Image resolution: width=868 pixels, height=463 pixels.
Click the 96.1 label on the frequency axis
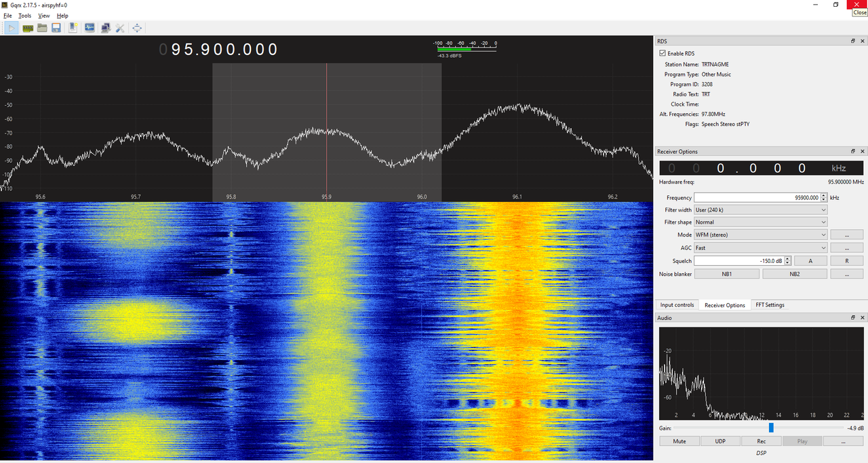tap(517, 197)
